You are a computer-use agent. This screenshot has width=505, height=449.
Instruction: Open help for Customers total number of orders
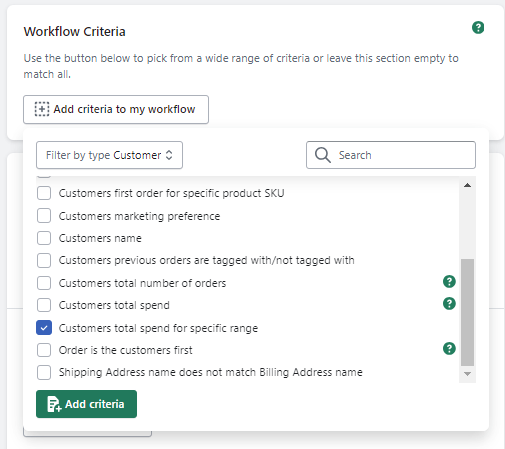click(x=449, y=282)
